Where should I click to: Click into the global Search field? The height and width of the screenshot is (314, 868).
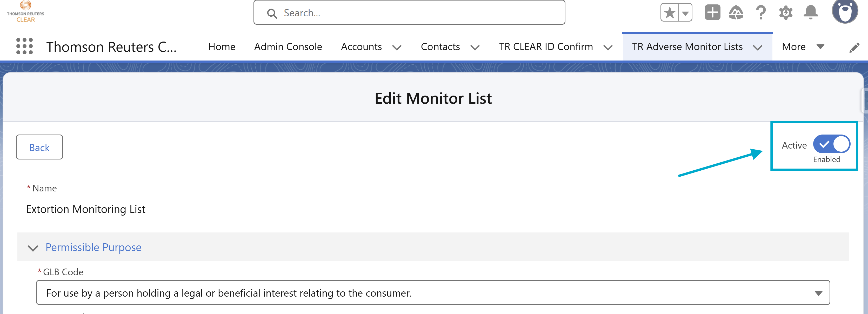coord(409,12)
